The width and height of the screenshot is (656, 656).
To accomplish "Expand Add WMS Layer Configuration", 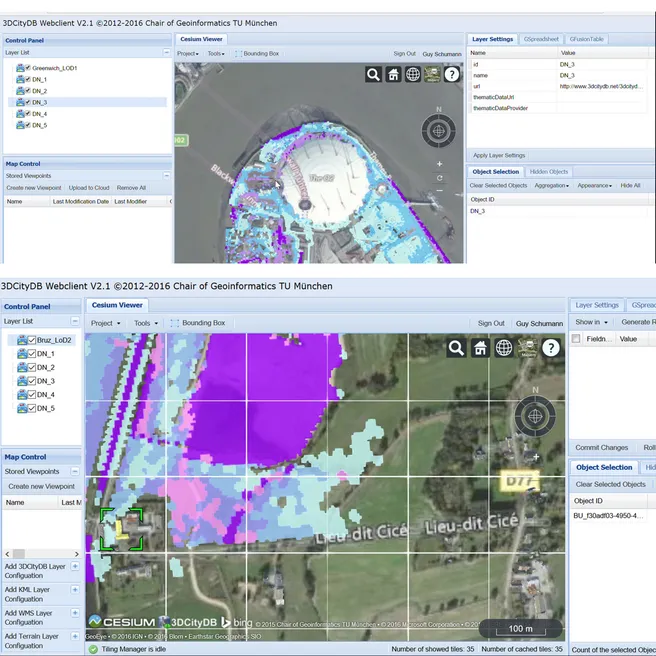I will click(x=75, y=613).
